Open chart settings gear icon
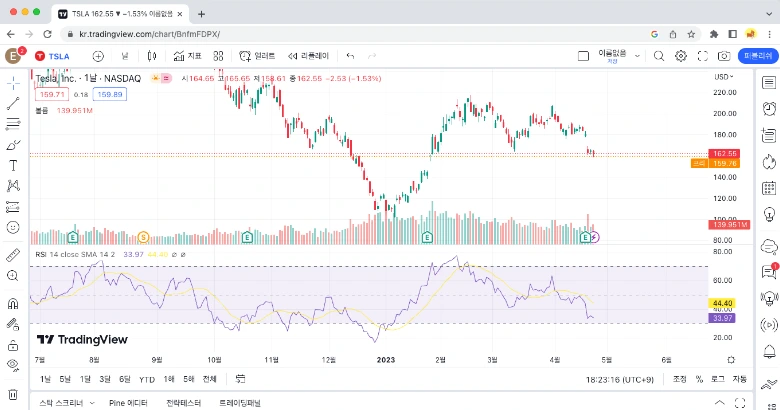This screenshot has width=780, height=410. [x=681, y=56]
